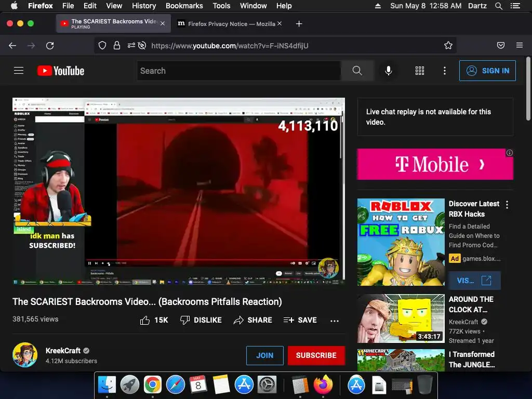This screenshot has width=532, height=399.
Task: Click the eject icon in menu bar
Action: coord(378,6)
